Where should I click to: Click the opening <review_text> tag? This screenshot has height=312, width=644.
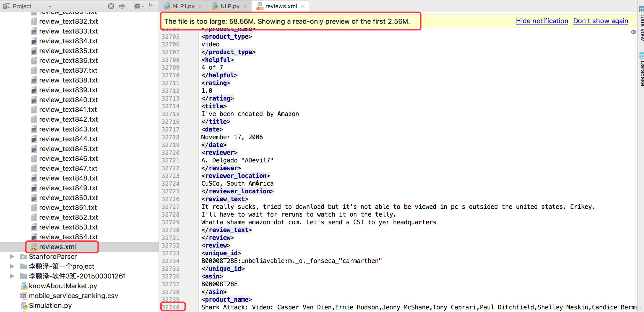click(225, 199)
